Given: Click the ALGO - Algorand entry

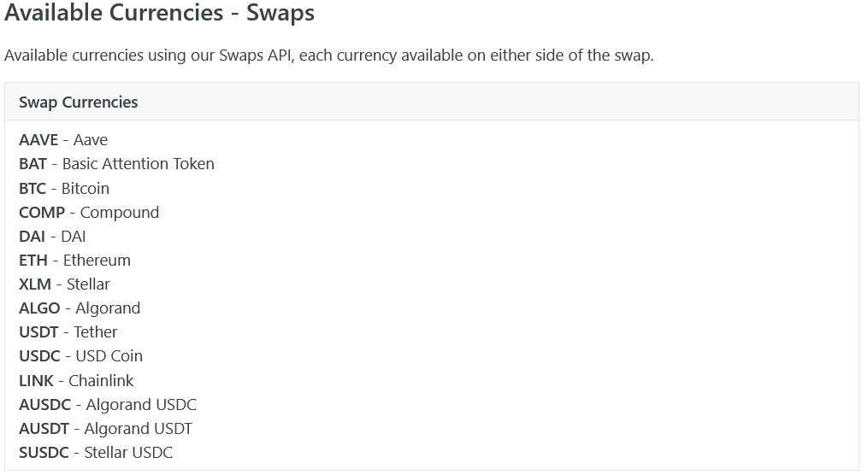Looking at the screenshot, I should [80, 308].
